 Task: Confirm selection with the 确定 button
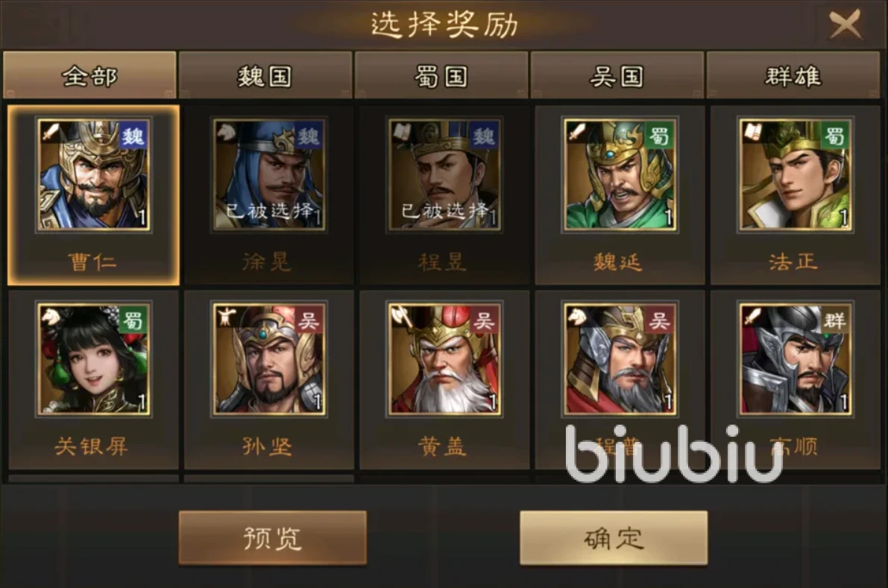click(614, 537)
